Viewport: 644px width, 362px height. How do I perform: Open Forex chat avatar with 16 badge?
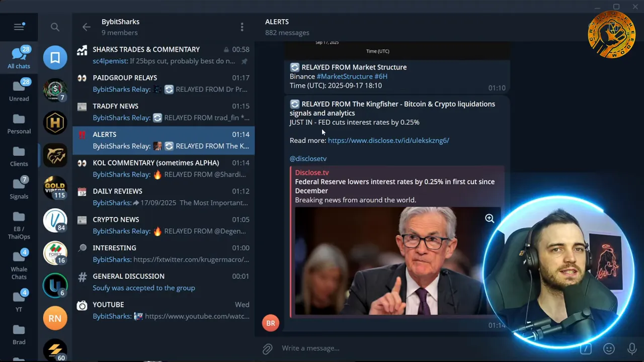[55, 253]
